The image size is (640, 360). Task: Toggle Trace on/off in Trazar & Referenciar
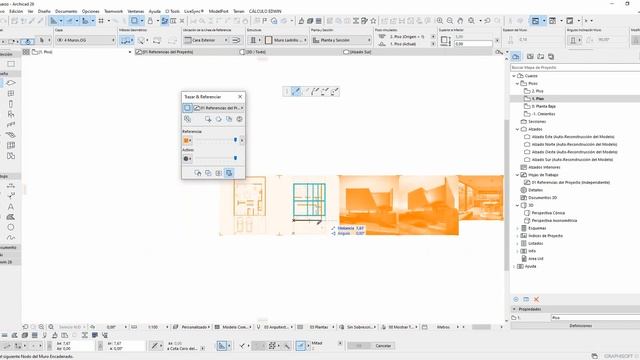pyautogui.click(x=187, y=108)
